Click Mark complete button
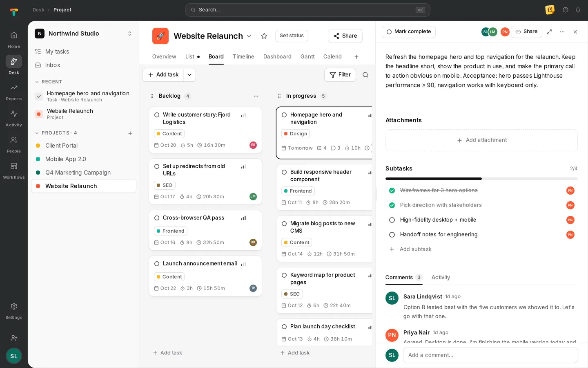588x368 pixels. point(409,32)
